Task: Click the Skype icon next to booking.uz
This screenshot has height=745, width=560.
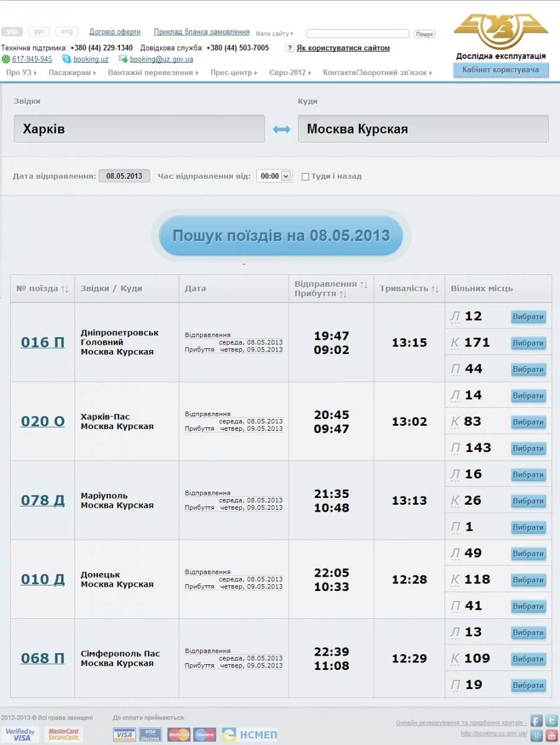Action: pos(66,59)
